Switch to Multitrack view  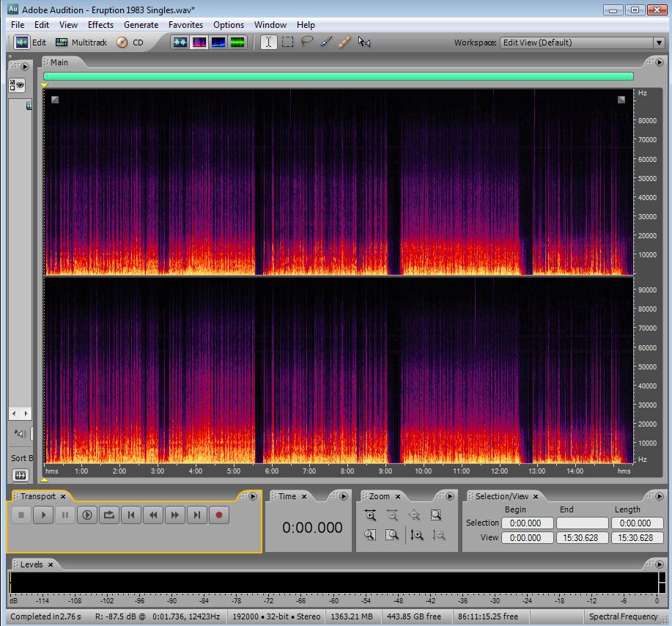(x=81, y=43)
